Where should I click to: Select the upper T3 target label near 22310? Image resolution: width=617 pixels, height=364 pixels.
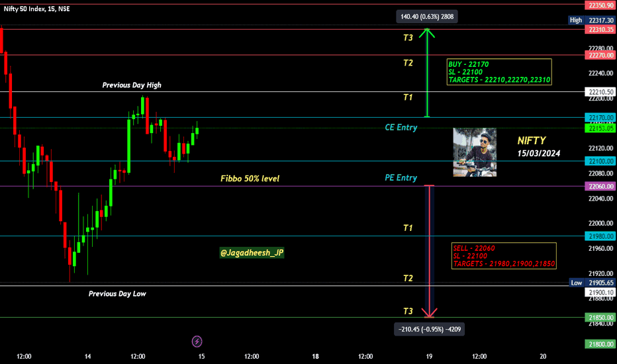point(408,38)
